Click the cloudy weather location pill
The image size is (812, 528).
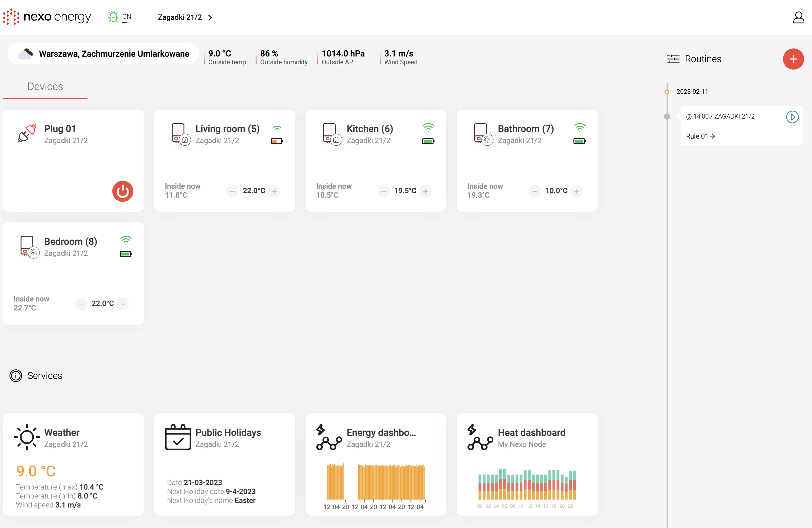(103, 53)
